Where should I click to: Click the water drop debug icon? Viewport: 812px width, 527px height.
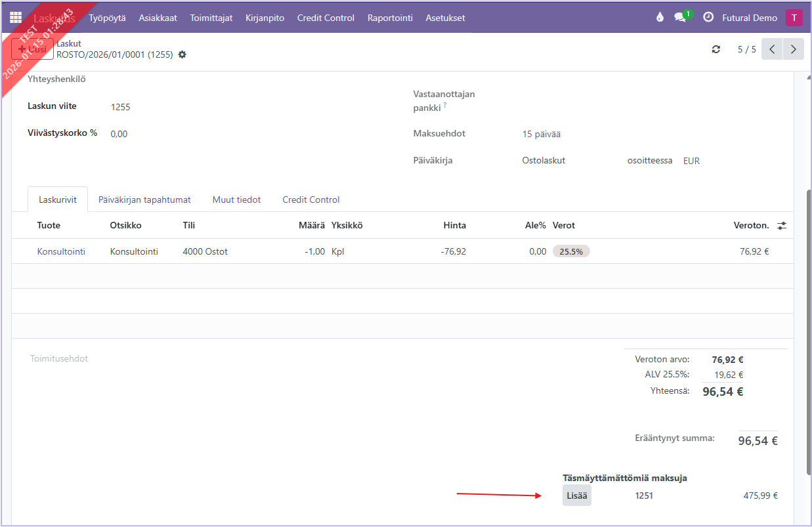coord(660,18)
